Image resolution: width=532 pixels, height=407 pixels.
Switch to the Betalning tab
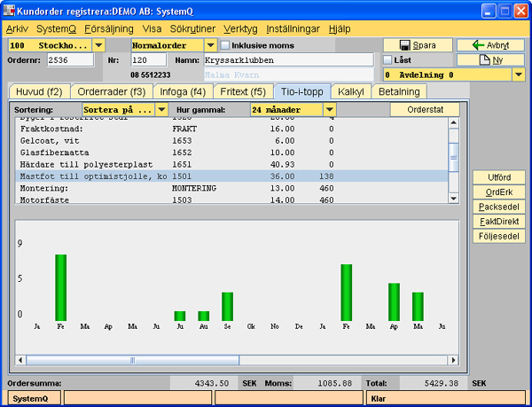[x=399, y=91]
